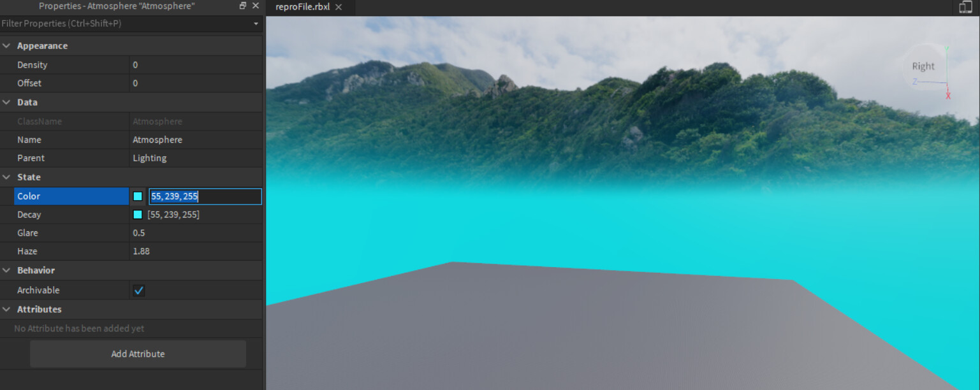Close the reproFile.rbxl tab

tap(339, 8)
